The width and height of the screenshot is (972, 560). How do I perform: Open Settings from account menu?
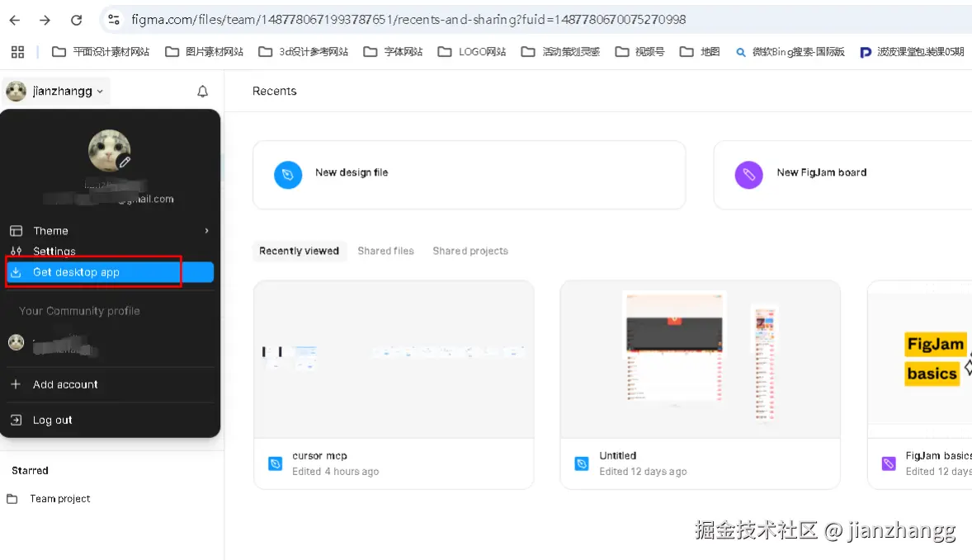[110, 251]
